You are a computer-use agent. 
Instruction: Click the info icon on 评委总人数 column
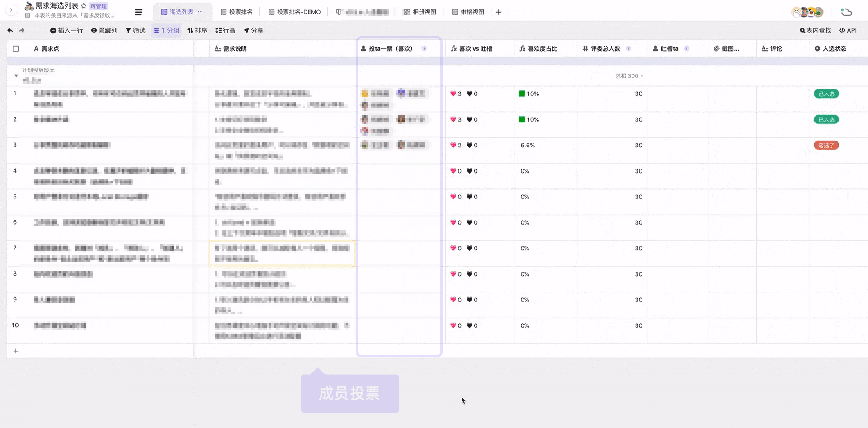[x=628, y=48]
